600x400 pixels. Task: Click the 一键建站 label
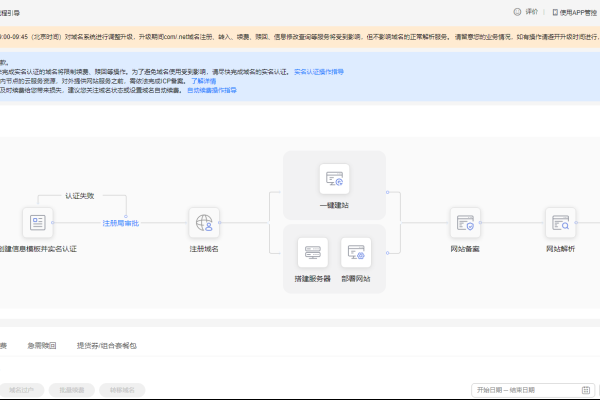(x=334, y=205)
